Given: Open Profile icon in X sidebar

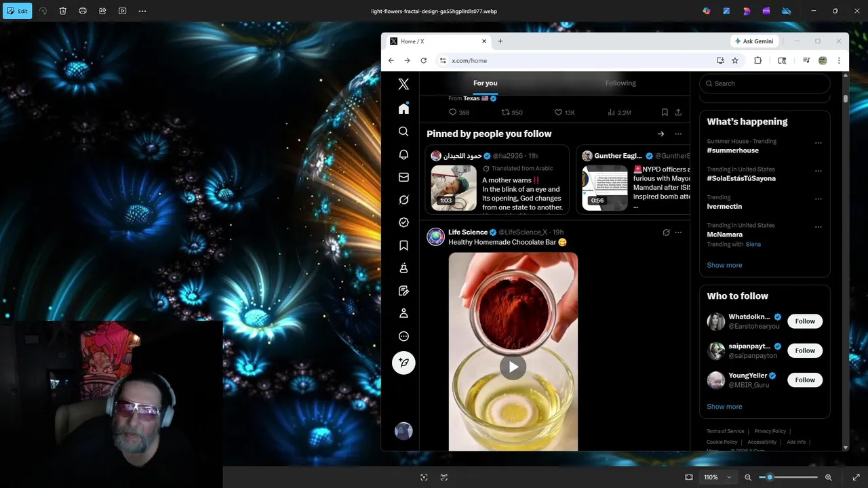Looking at the screenshot, I should click(403, 313).
